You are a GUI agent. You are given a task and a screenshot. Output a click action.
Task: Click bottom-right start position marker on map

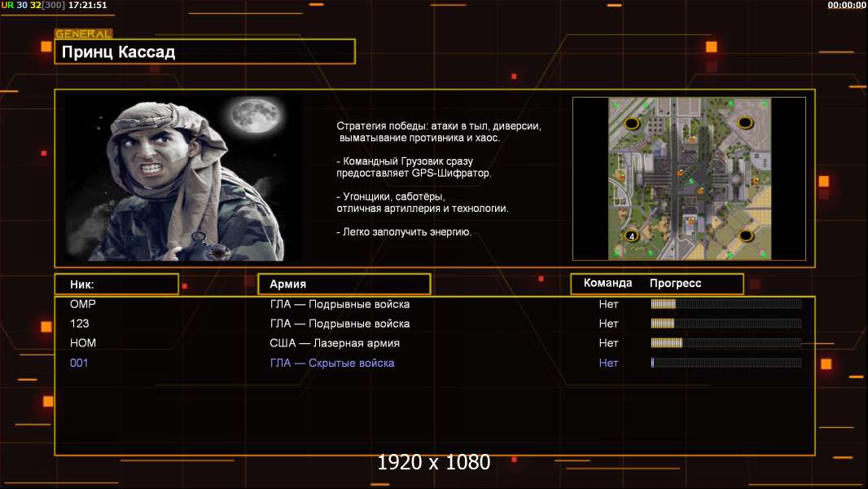[746, 236]
